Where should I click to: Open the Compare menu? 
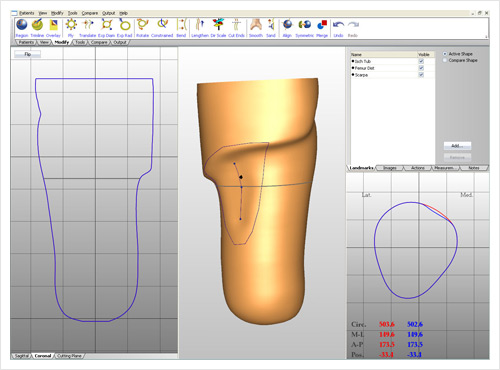click(90, 13)
